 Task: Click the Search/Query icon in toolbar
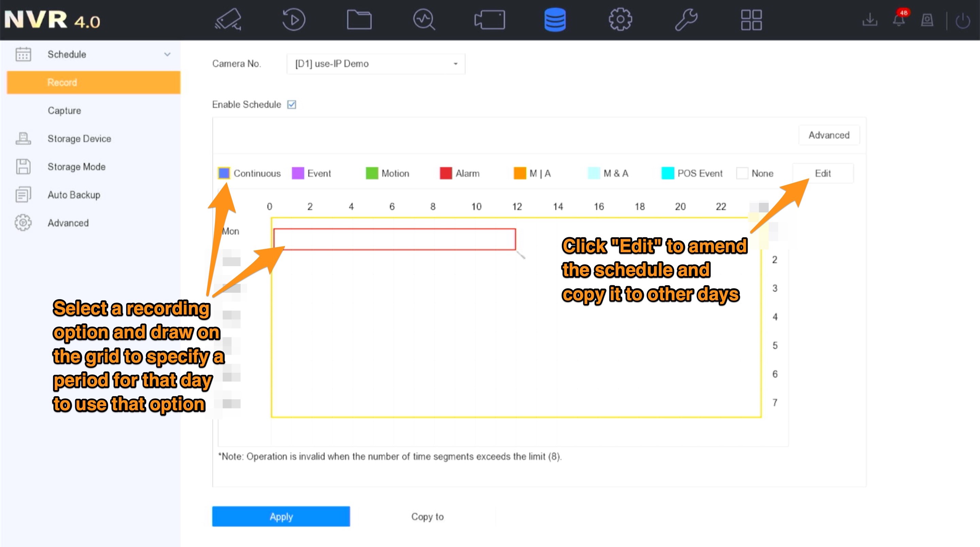click(x=424, y=20)
